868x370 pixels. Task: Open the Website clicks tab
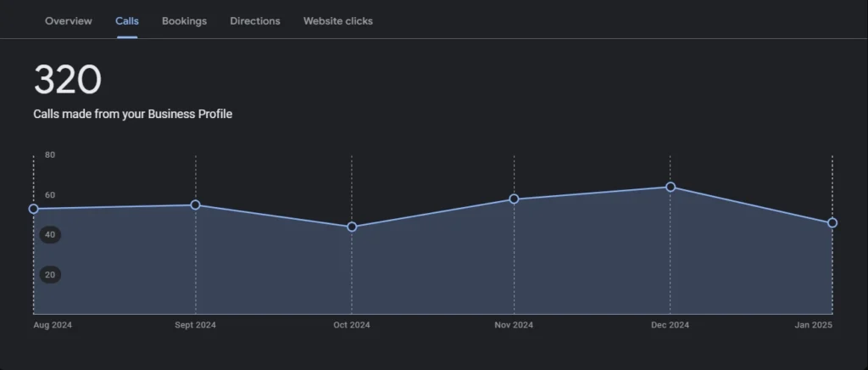tap(337, 21)
